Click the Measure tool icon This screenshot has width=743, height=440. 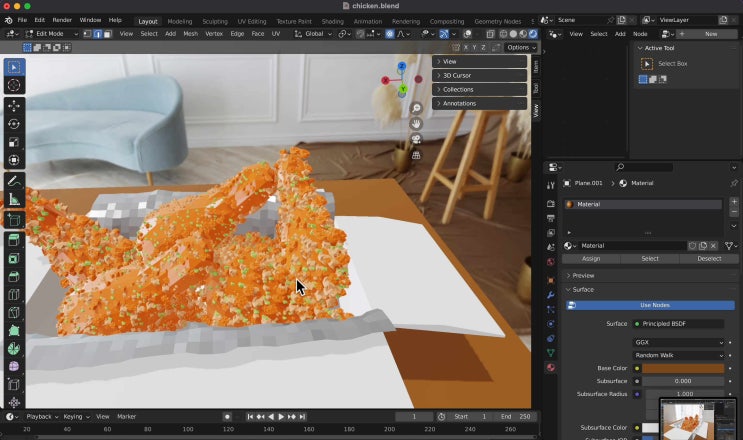[x=14, y=200]
